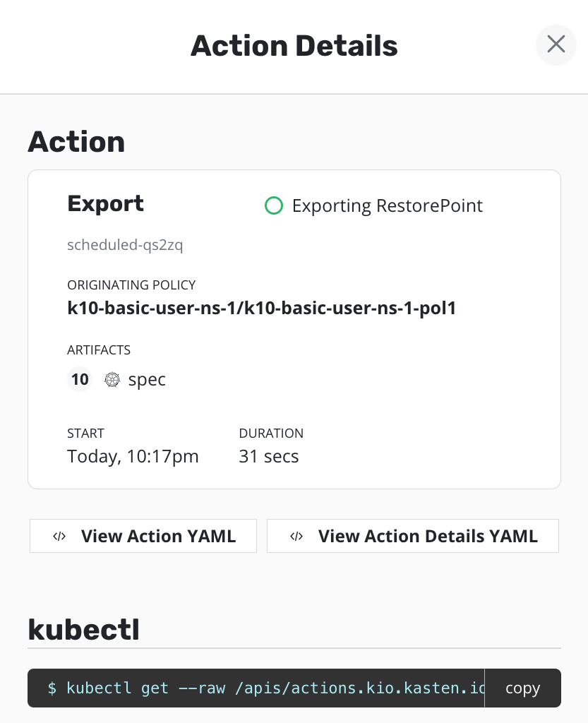Viewport: 588px width, 723px height.
Task: Open View Action YAML
Action: tap(143, 536)
